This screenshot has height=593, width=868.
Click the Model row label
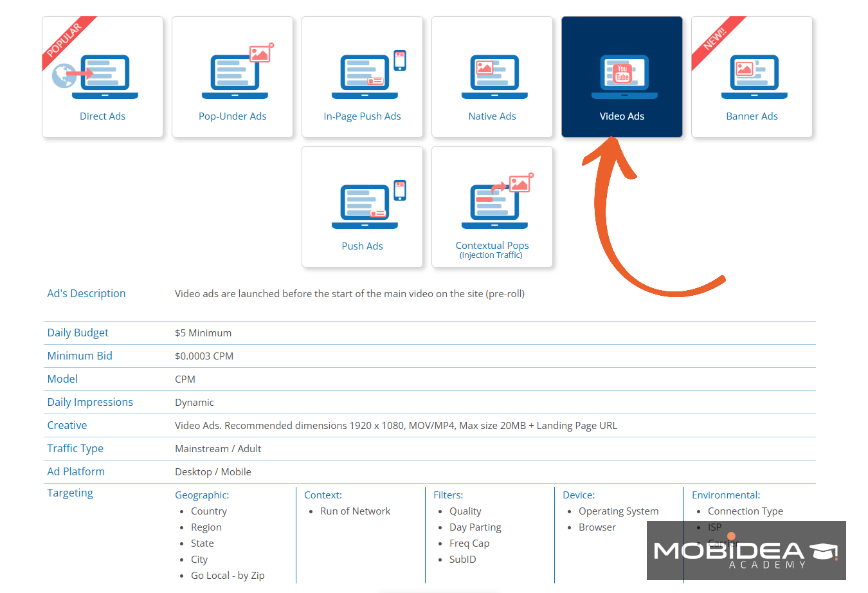[x=62, y=379]
